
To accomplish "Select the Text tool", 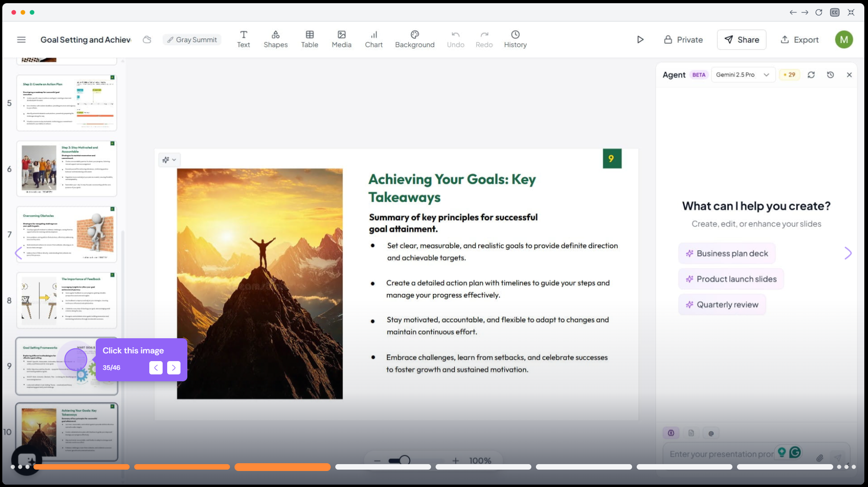I will 243,39.
